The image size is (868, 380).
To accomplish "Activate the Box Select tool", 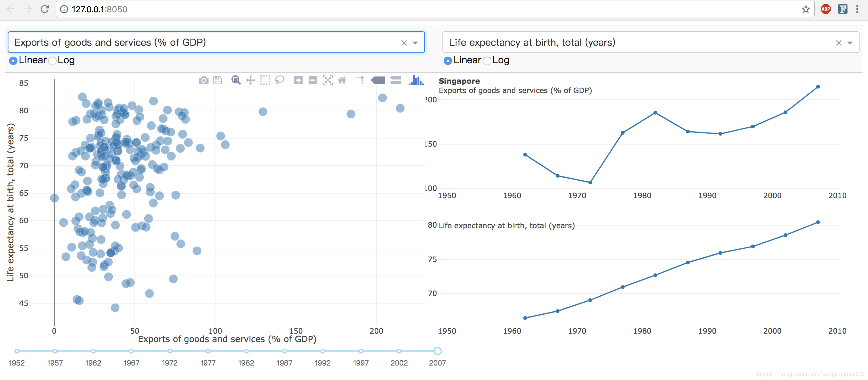I will click(x=265, y=80).
